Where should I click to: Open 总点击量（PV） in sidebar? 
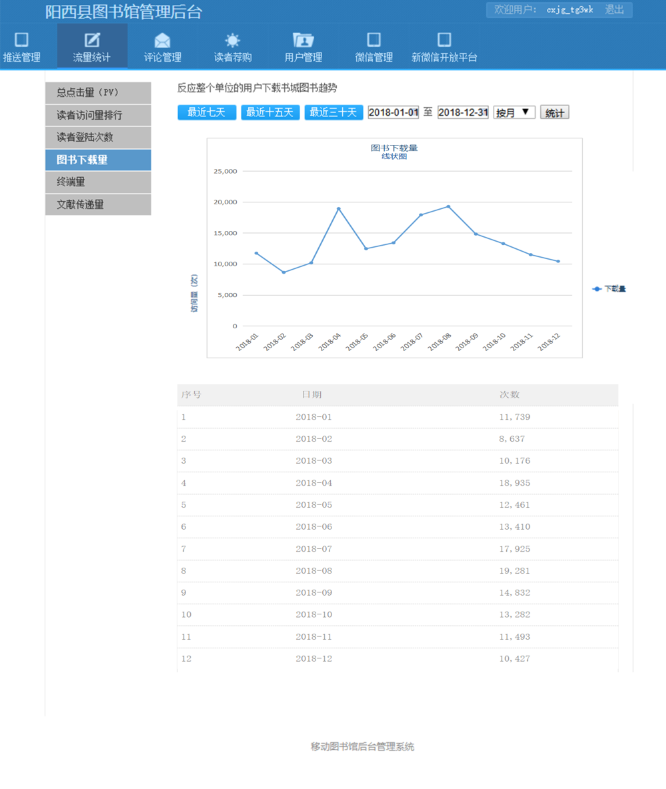tap(98, 93)
